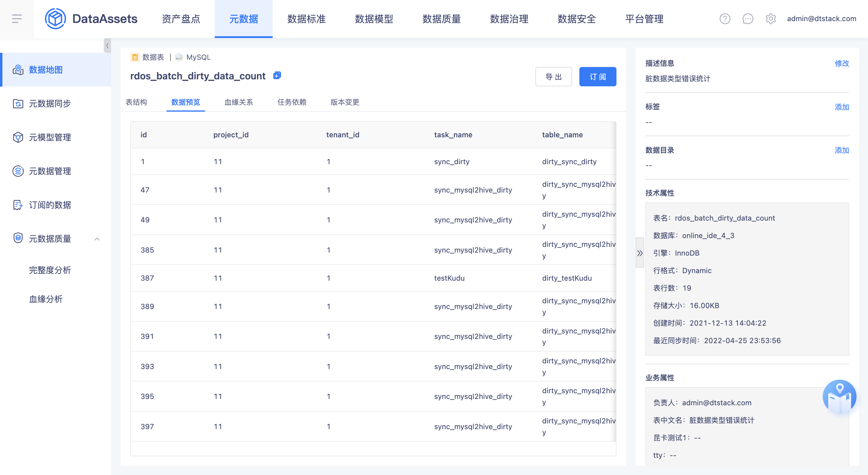Click the 数据地图 map icon in sidebar

pos(18,70)
